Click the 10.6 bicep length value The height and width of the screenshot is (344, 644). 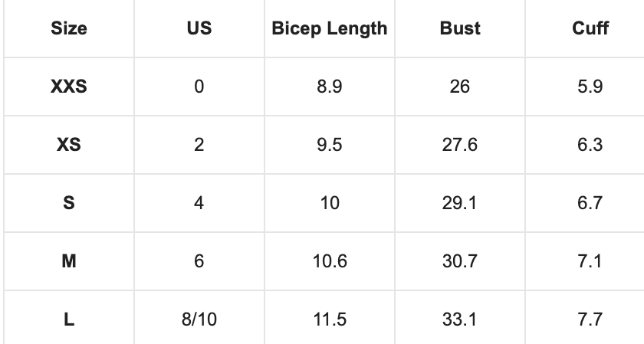330,261
